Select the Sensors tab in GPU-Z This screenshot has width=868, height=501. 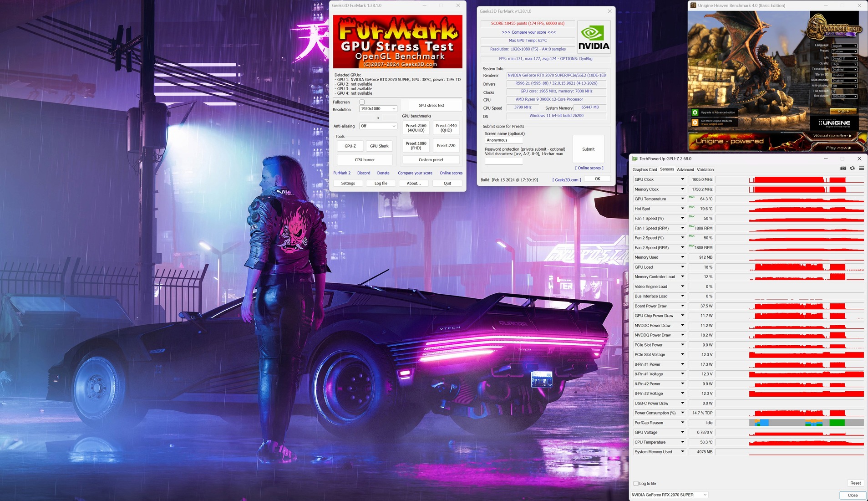[x=667, y=169]
